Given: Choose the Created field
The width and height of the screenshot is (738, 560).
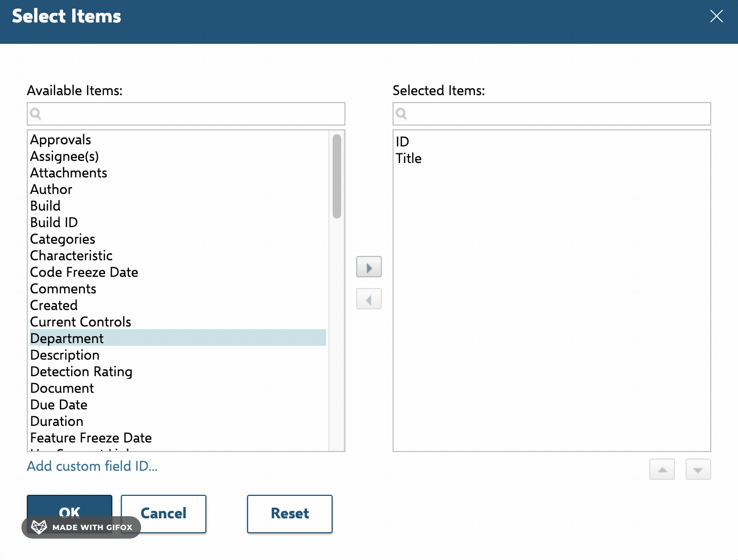Looking at the screenshot, I should coord(178,305).
